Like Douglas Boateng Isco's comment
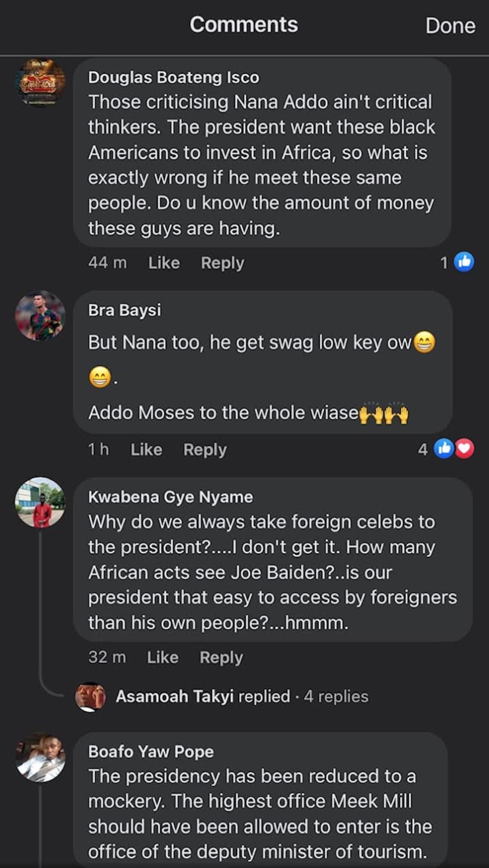Screen dimensions: 489x868 (164, 263)
